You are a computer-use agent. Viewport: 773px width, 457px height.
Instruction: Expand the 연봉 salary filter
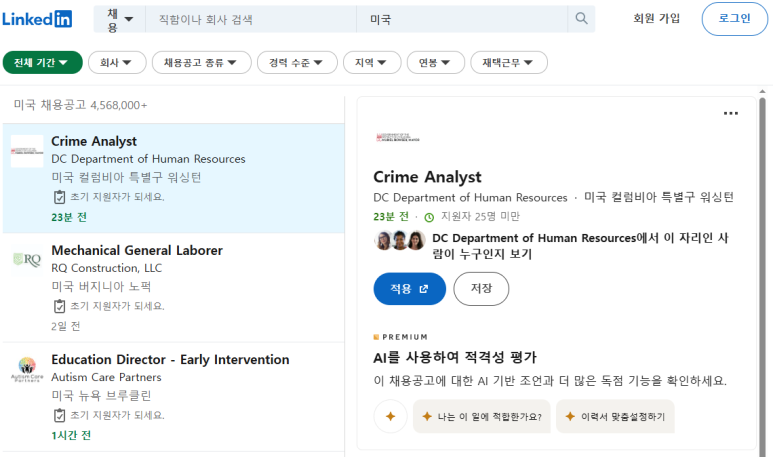436,63
